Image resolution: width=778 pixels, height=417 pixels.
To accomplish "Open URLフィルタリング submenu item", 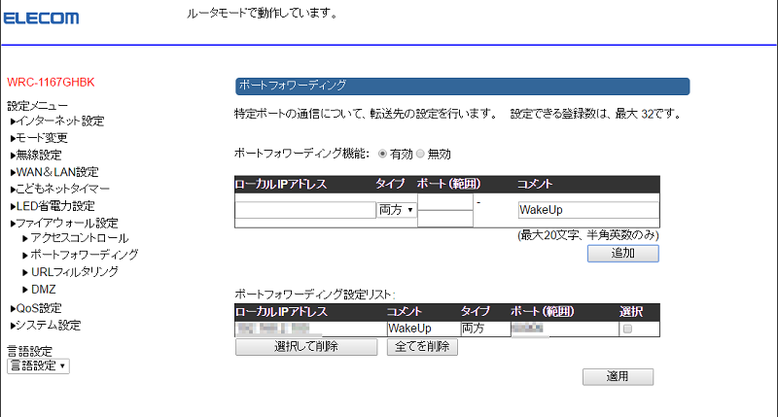I will pos(71,272).
